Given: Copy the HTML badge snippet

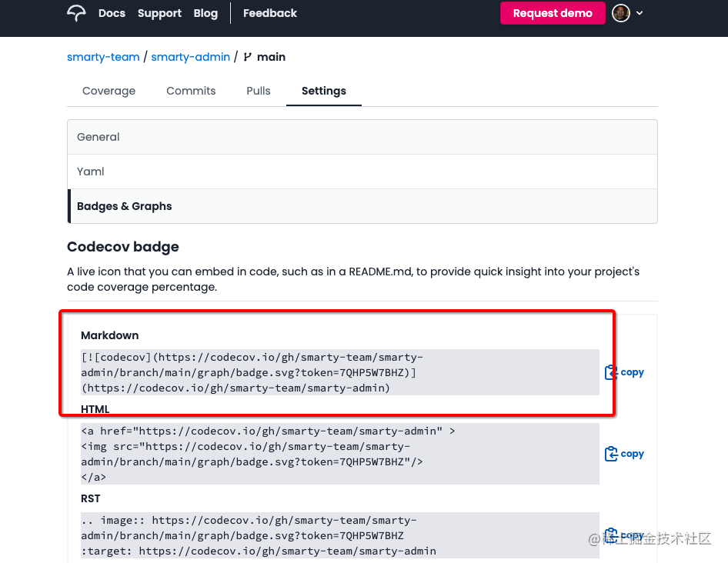Looking at the screenshot, I should pos(624,454).
